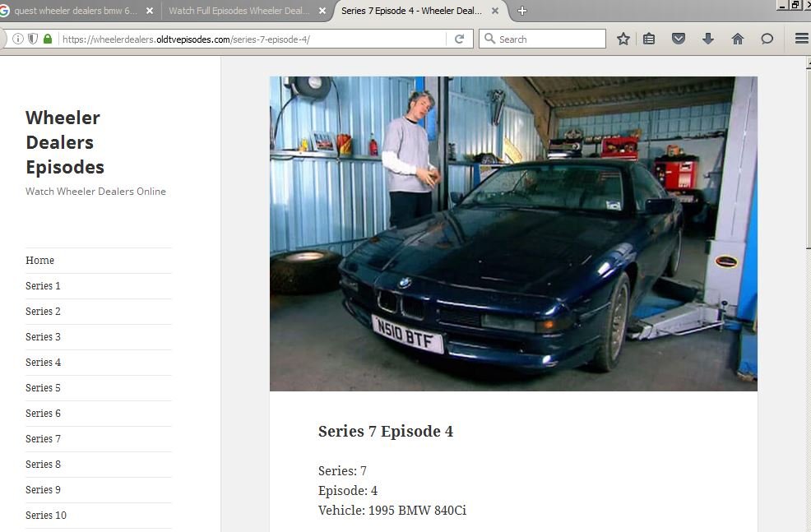811x532 pixels.
Task: Open the bookmarks list icon
Action: 649,39
